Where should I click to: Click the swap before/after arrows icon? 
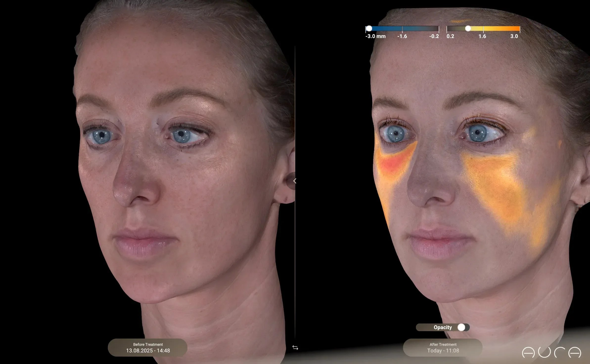point(295,348)
